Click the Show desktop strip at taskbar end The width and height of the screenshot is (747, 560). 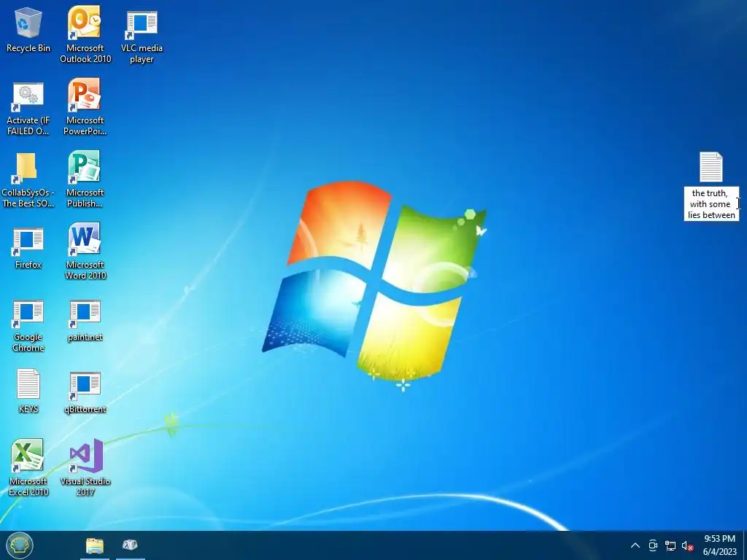[745, 545]
